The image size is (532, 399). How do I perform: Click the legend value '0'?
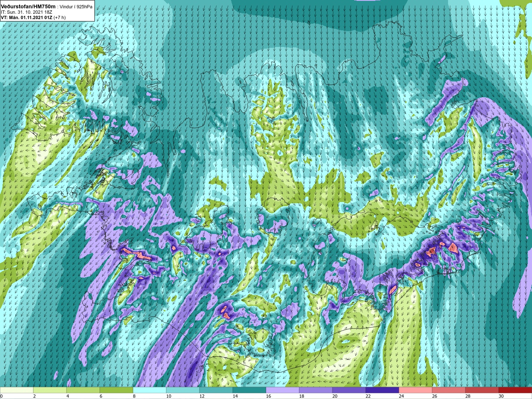click(x=1, y=396)
